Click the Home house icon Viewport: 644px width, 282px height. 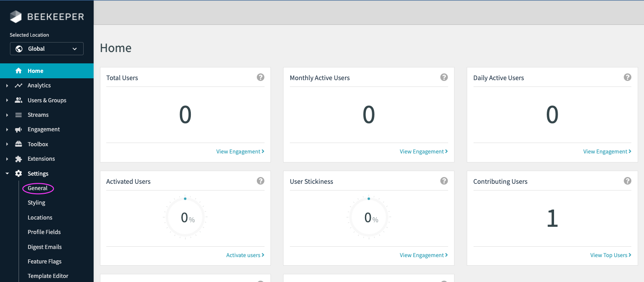pos(19,71)
